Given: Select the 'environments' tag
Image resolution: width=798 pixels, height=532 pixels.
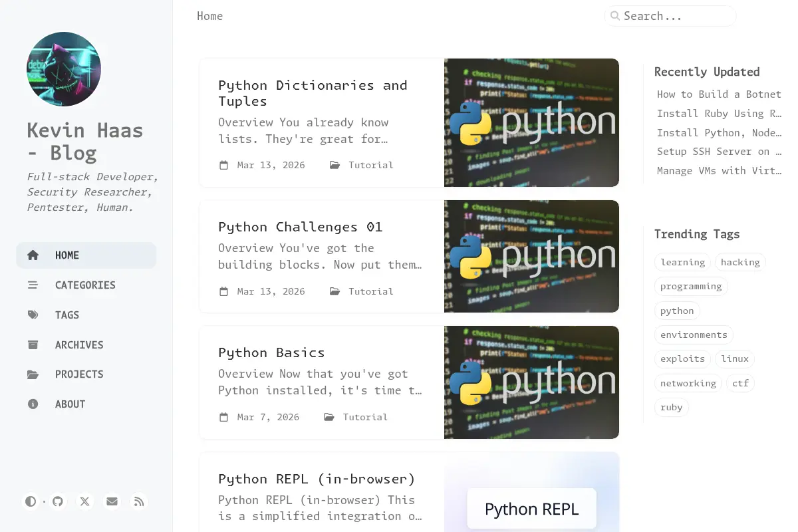Looking at the screenshot, I should [694, 334].
